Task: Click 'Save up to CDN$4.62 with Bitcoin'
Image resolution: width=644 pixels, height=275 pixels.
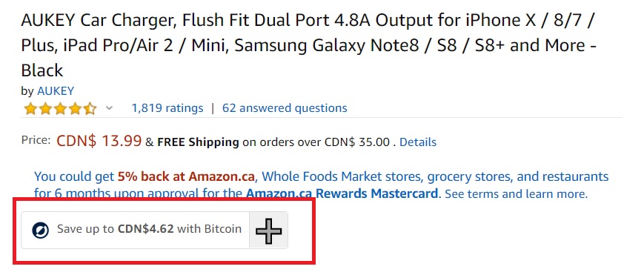Action: coord(149,229)
